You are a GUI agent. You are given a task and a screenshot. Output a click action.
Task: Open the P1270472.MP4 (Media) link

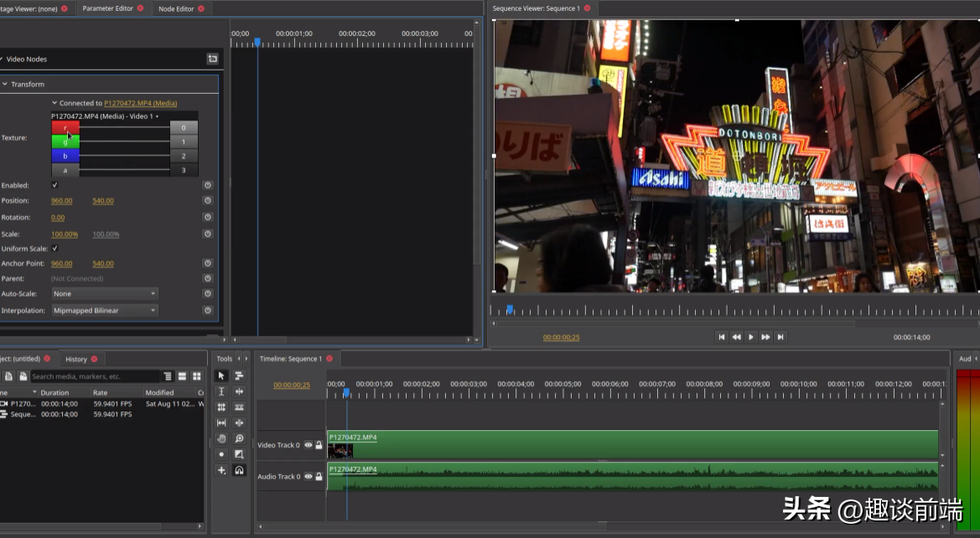(141, 103)
